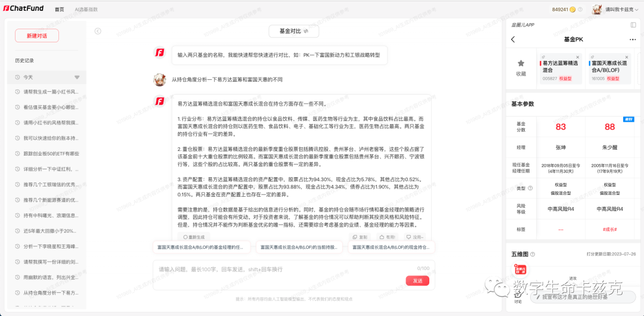The image size is (644, 316).
Task: Start a new chat with 新建对话
Action: pyautogui.click(x=37, y=36)
